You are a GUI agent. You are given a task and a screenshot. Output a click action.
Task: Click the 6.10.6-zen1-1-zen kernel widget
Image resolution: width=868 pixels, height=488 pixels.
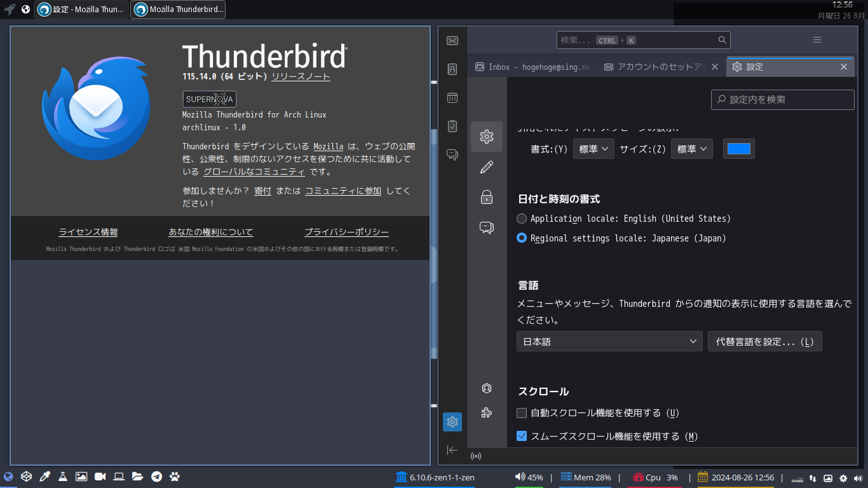435,478
